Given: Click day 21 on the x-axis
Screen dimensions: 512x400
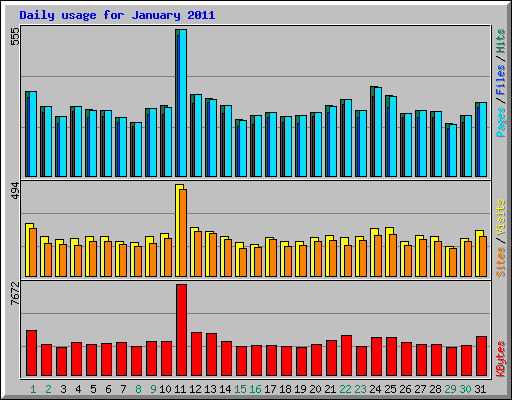Looking at the screenshot, I should pos(330,389).
